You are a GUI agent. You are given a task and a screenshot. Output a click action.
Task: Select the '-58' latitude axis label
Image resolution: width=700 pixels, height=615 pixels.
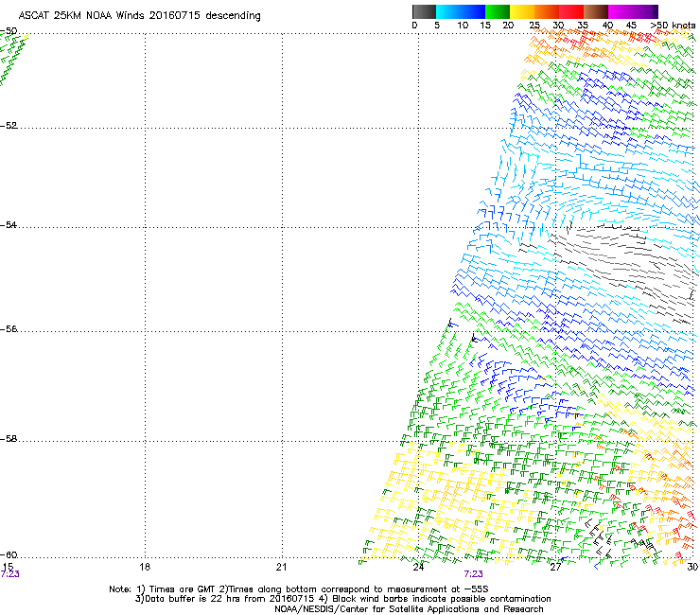pos(9,439)
